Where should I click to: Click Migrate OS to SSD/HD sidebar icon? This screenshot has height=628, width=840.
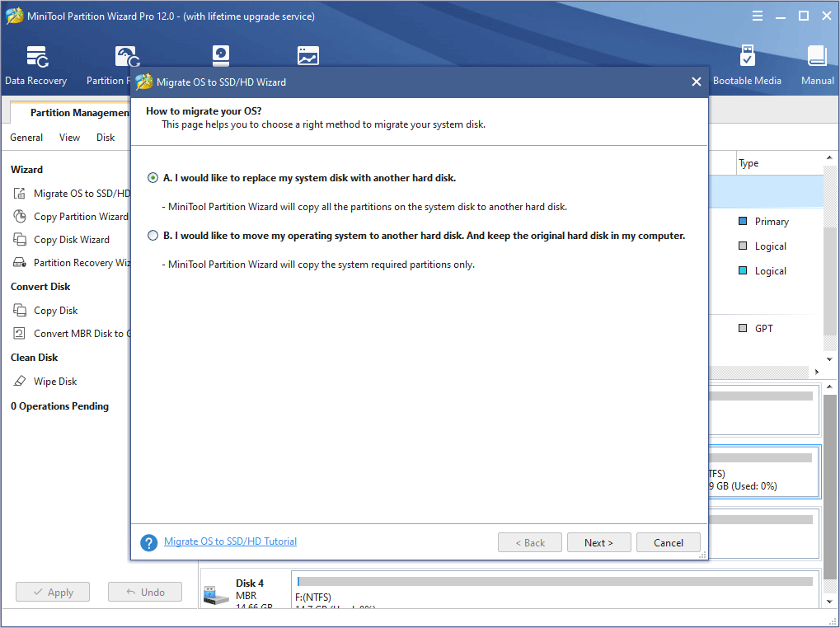[19, 194]
